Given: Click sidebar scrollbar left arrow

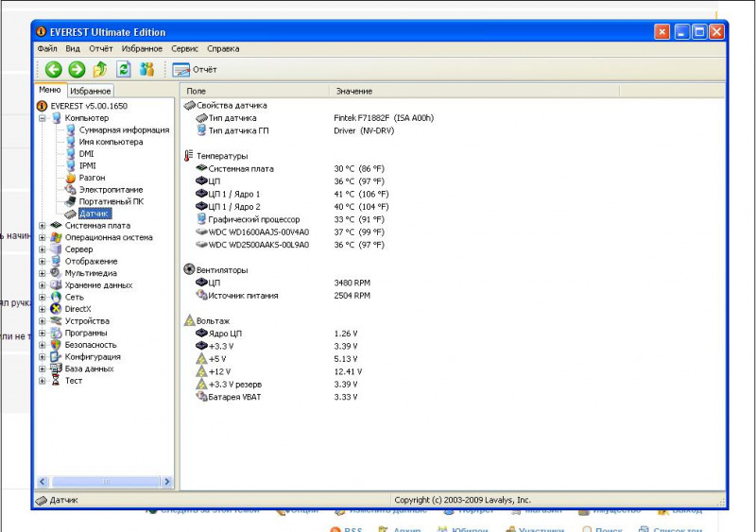Looking at the screenshot, I should (x=43, y=481).
